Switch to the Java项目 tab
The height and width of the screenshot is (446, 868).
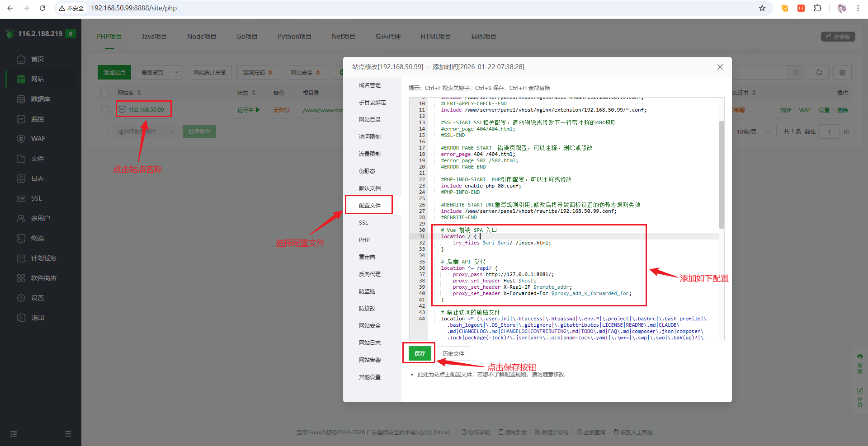pos(154,37)
